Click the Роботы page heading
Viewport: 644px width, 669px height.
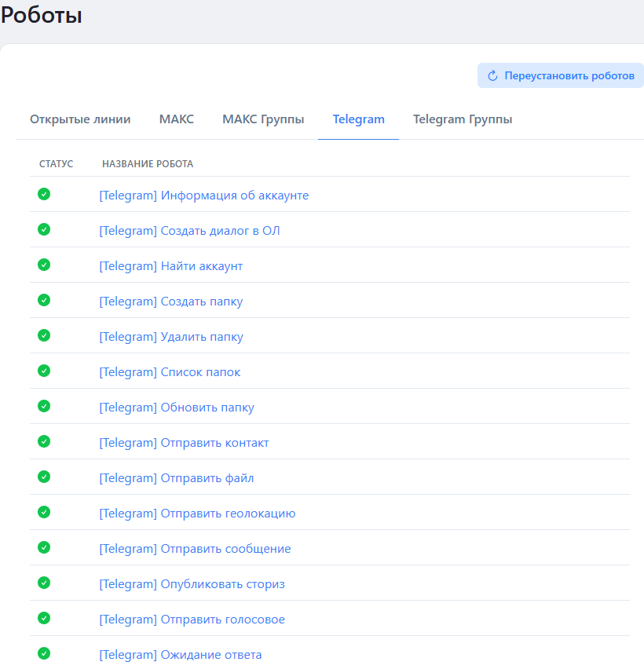[42, 15]
